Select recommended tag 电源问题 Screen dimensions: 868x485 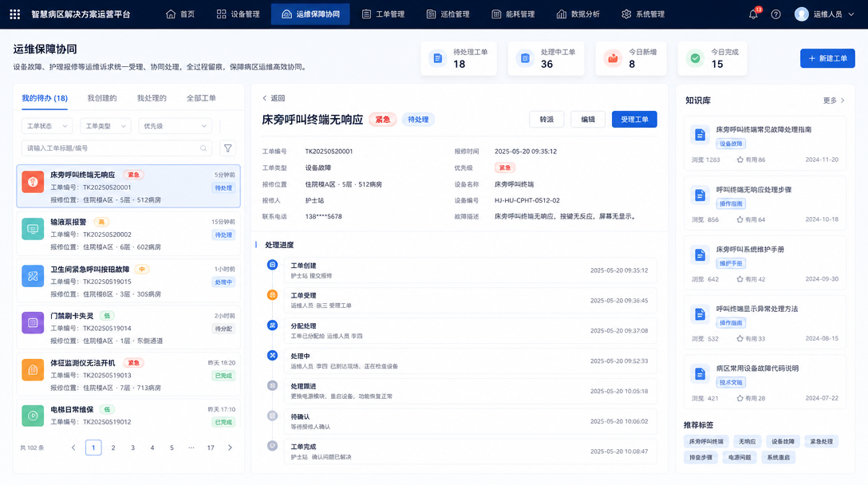(x=740, y=457)
